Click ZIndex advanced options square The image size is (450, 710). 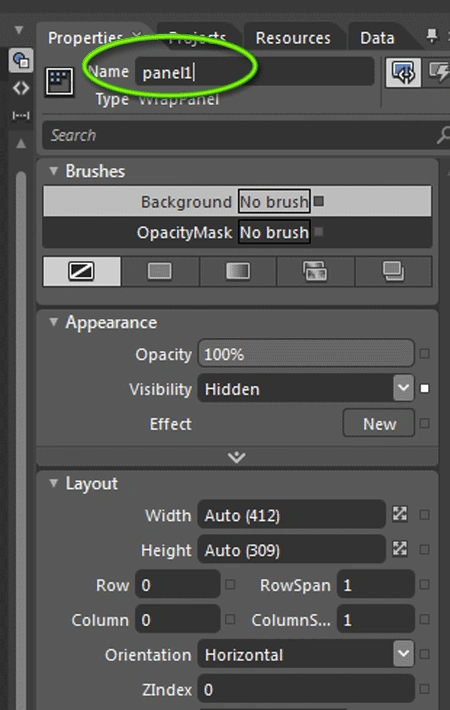pyautogui.click(x=425, y=689)
